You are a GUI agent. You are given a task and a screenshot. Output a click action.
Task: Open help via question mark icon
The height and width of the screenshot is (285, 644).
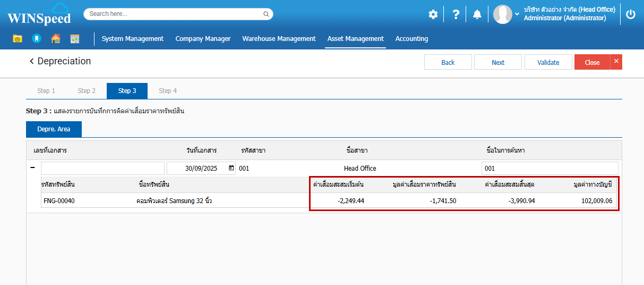(456, 14)
